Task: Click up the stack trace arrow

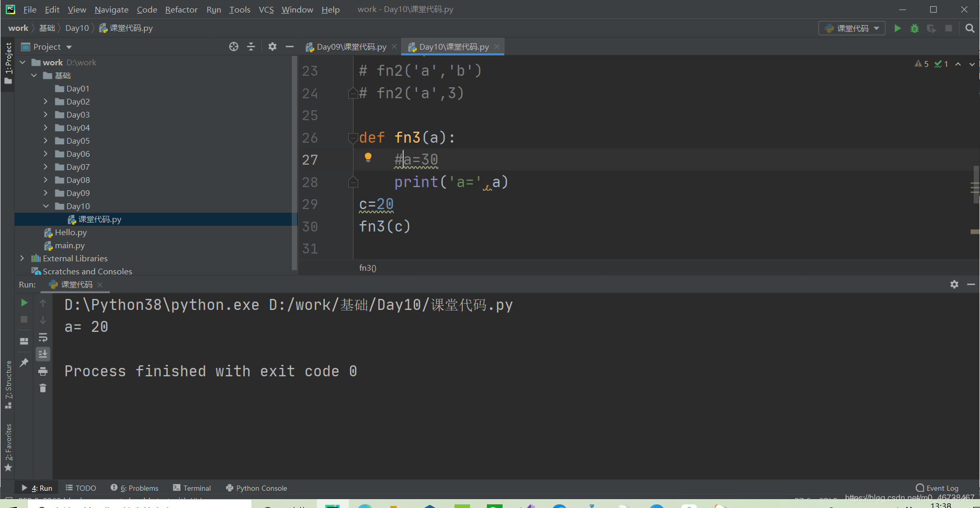Action: pos(43,303)
